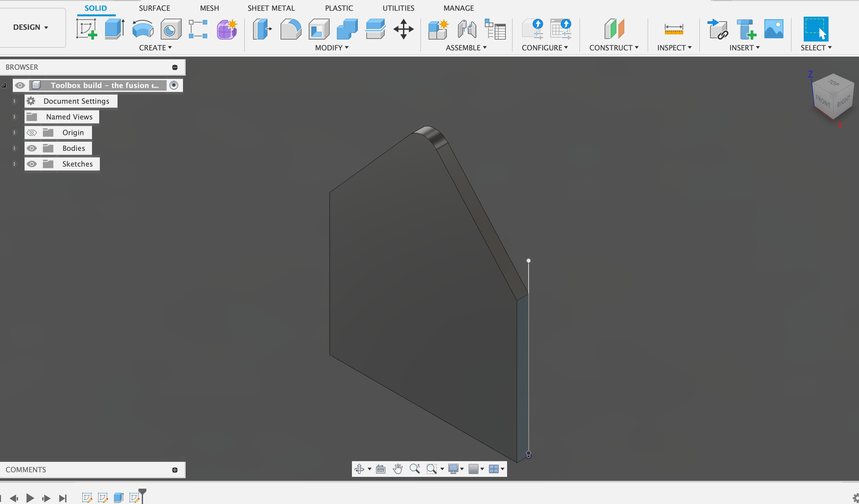Activate the Select tool icon
The width and height of the screenshot is (859, 504).
pos(816,29)
